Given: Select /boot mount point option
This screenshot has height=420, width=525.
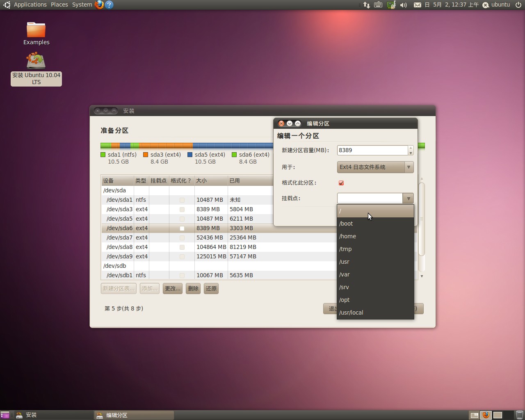Looking at the screenshot, I should click(x=375, y=224).
